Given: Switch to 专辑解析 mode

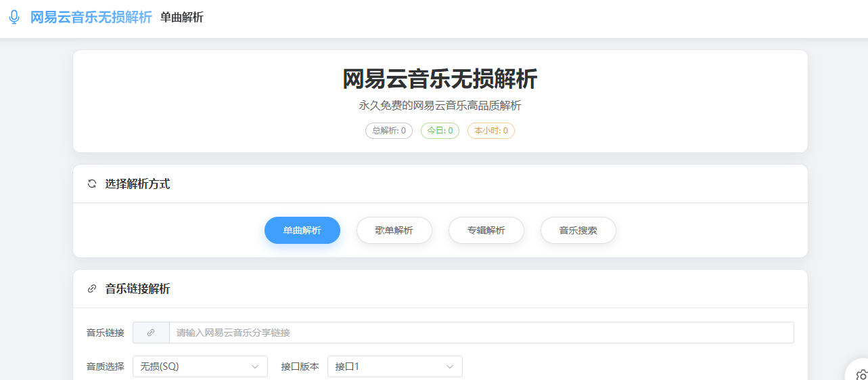Looking at the screenshot, I should click(x=486, y=230).
